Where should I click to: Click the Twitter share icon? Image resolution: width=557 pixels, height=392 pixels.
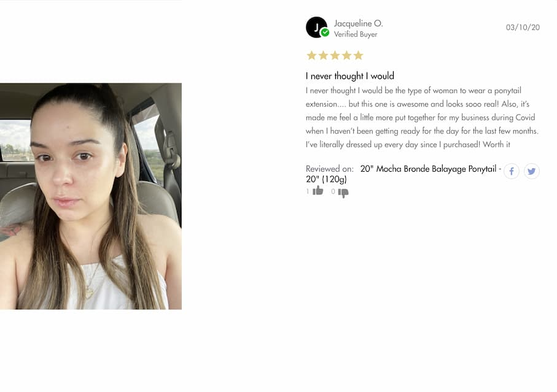click(x=531, y=171)
